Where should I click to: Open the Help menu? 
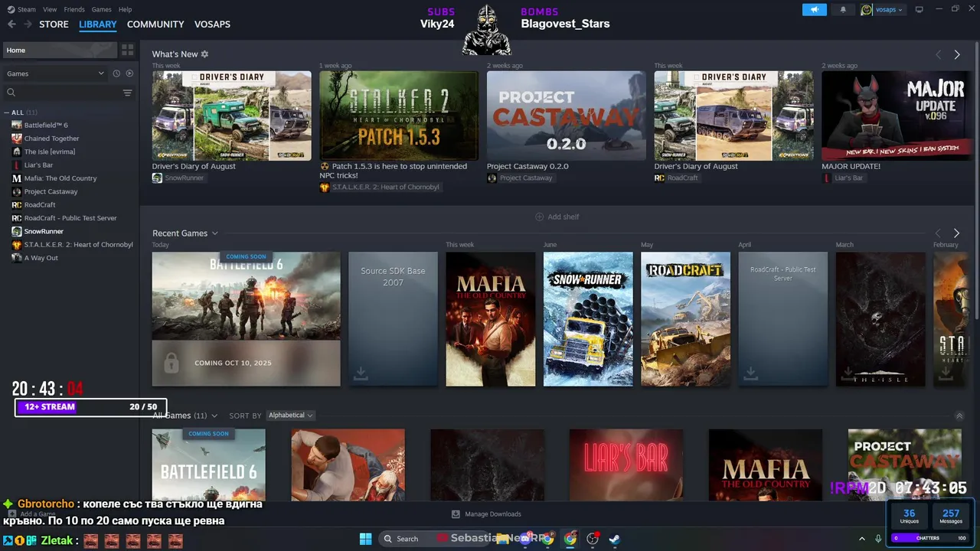coord(125,9)
